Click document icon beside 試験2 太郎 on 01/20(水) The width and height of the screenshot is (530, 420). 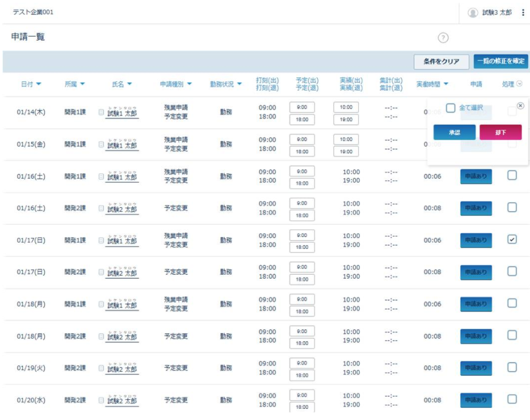coord(101,400)
